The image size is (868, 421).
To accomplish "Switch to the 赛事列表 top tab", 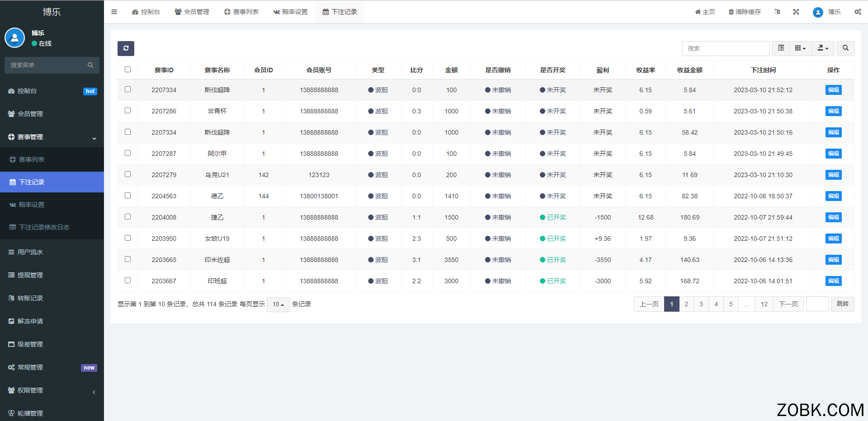I will point(241,12).
